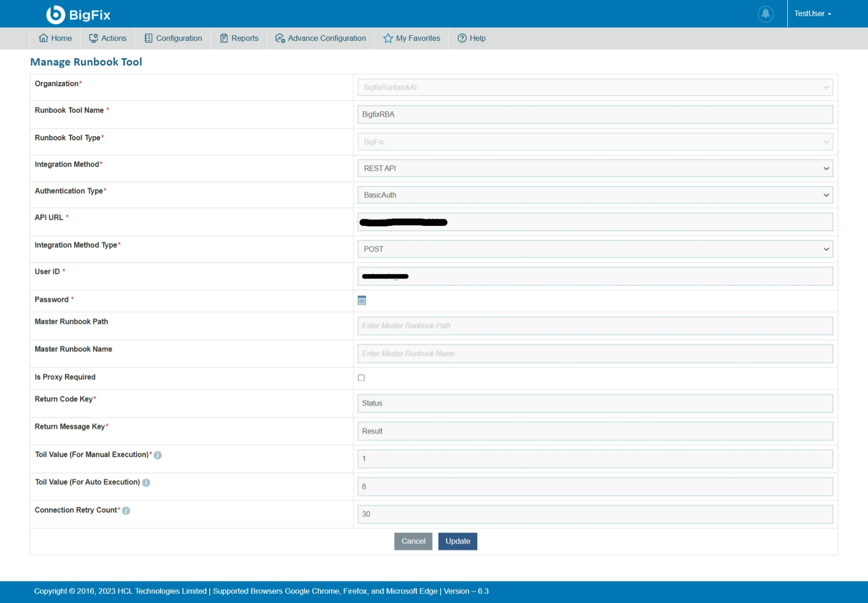Click the Configuration list icon
This screenshot has width=868, height=603.
(x=148, y=38)
